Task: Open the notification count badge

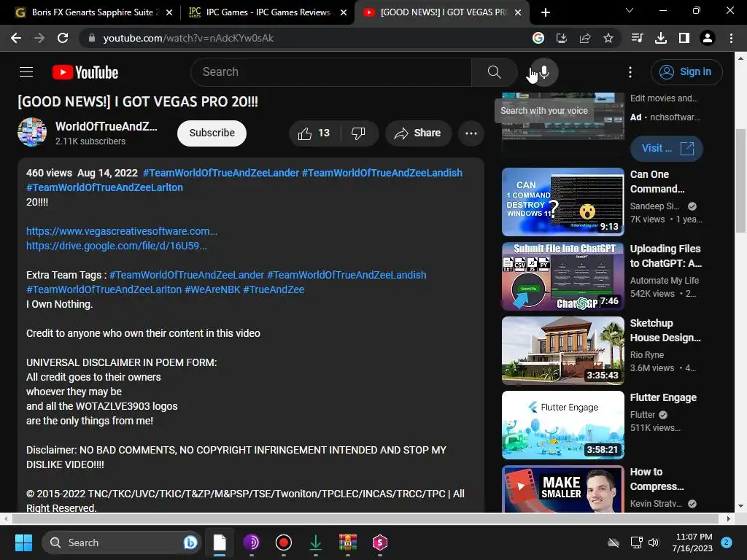Action: coord(726,542)
